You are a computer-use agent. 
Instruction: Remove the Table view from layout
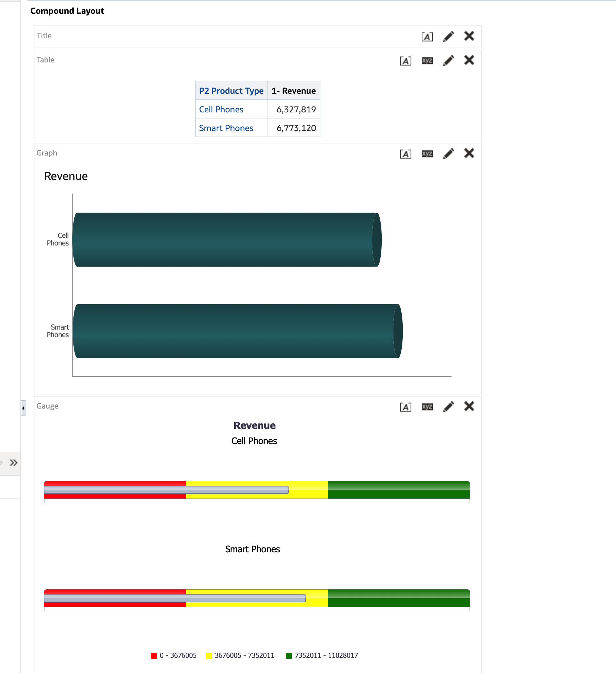pos(469,60)
